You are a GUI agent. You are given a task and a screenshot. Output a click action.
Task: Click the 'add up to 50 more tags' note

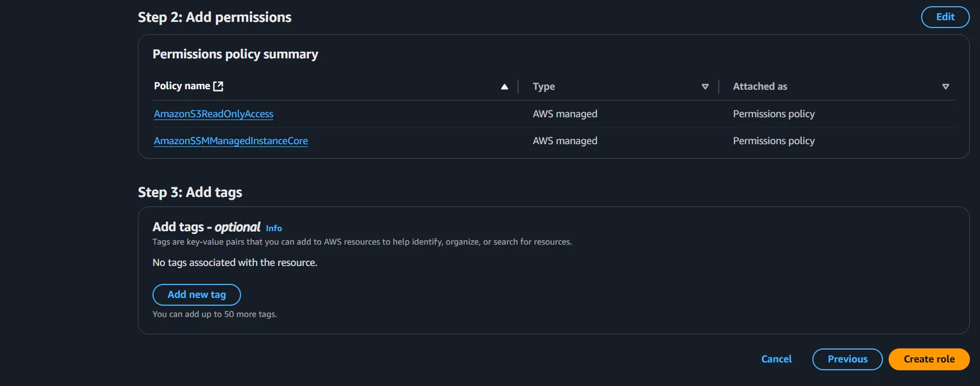[x=215, y=314]
